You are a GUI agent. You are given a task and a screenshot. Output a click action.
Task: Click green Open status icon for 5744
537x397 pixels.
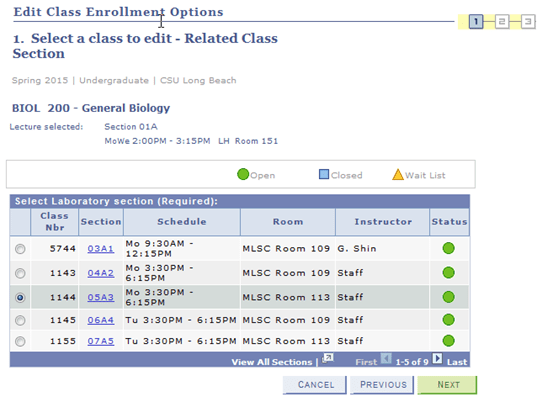click(449, 248)
